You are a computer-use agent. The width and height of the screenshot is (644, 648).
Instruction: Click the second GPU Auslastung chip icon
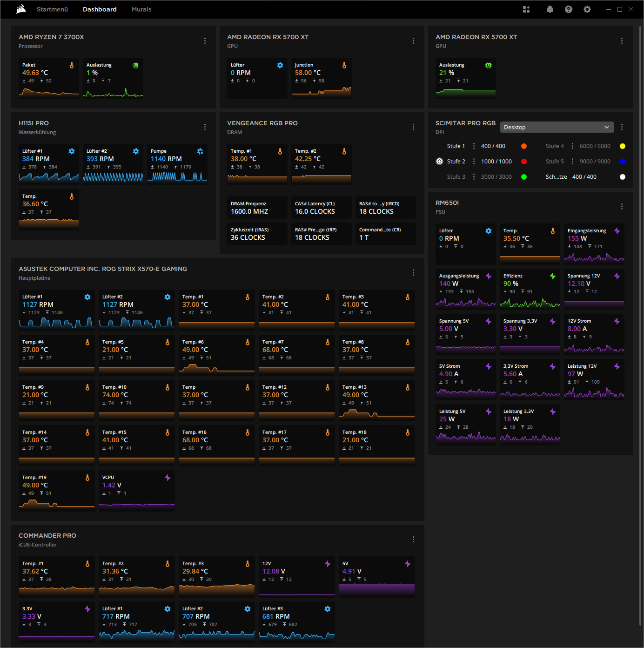coord(489,66)
